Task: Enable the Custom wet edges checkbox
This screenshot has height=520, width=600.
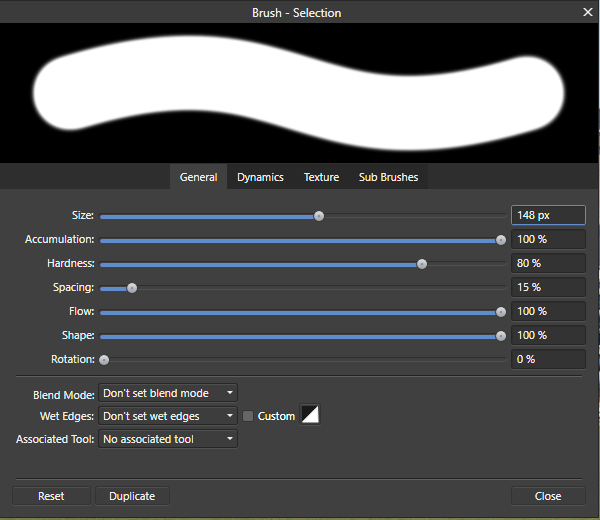Action: (x=248, y=416)
